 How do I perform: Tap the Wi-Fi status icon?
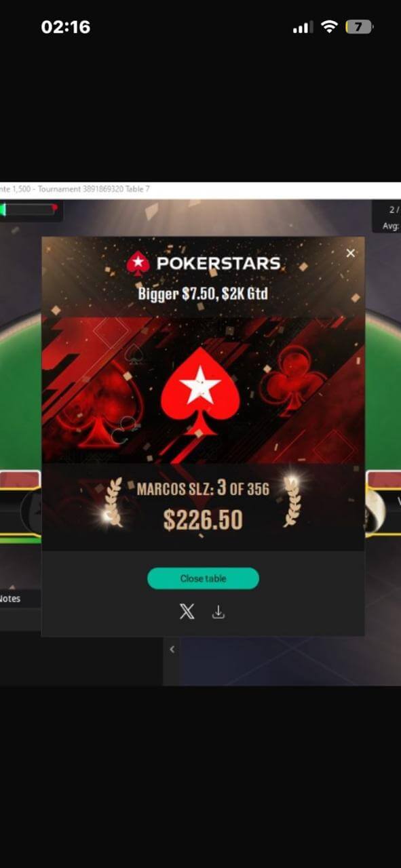point(330,27)
